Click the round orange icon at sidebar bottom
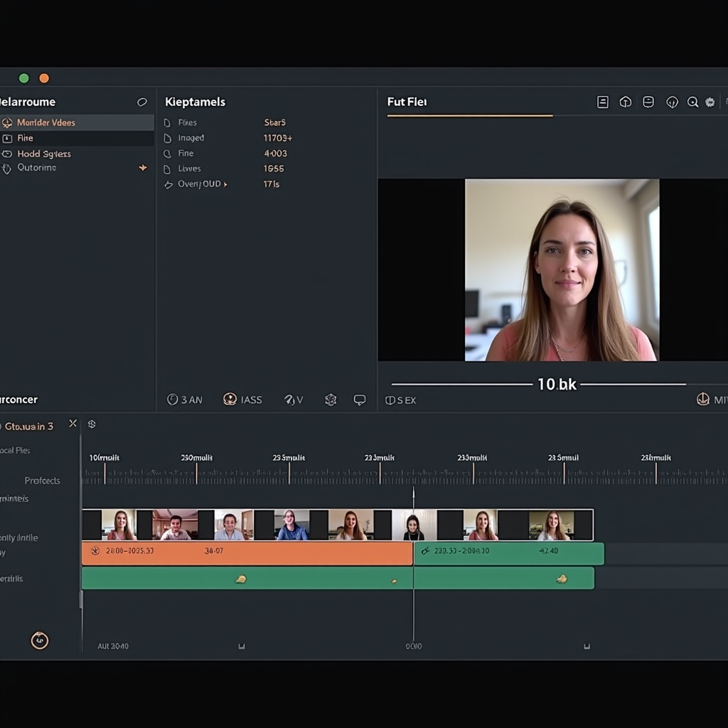The width and height of the screenshot is (728, 728). pos(39,641)
